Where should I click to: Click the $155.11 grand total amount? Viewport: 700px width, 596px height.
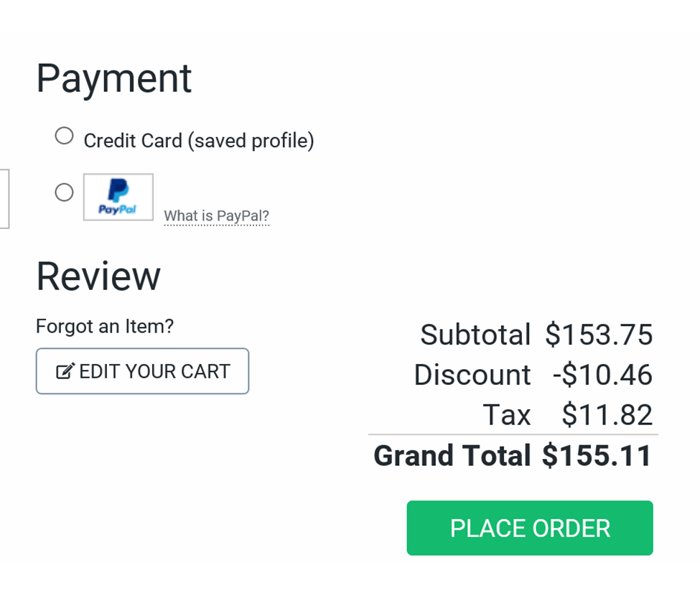597,456
